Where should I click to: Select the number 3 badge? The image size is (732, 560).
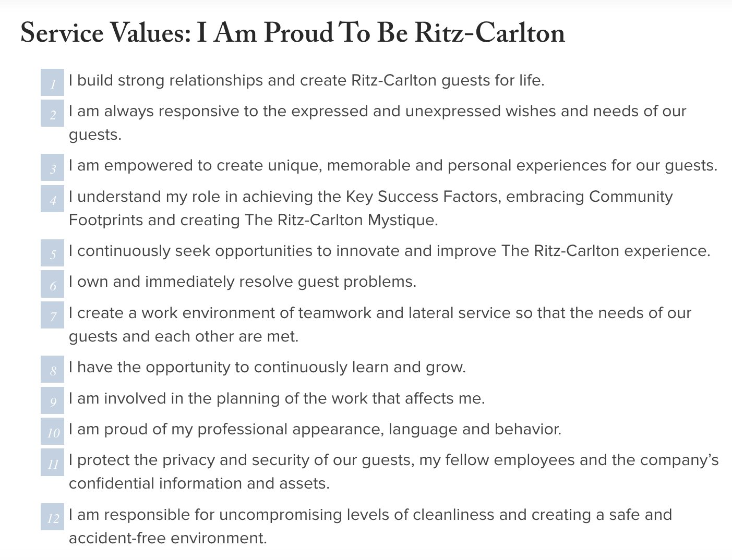pos(52,167)
